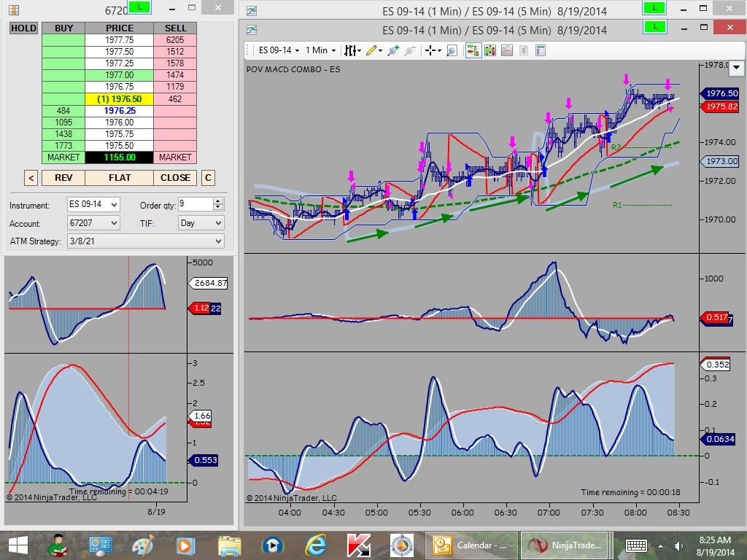
Task: Switch to the Calendar taskbar window
Action: click(x=471, y=545)
